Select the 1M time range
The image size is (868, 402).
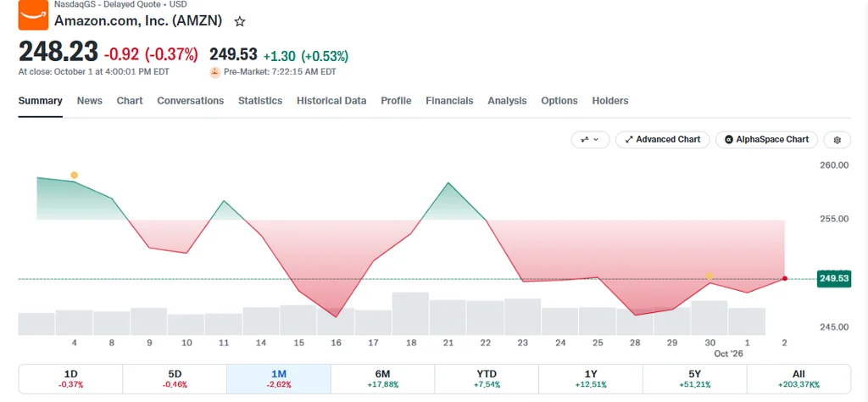click(278, 379)
